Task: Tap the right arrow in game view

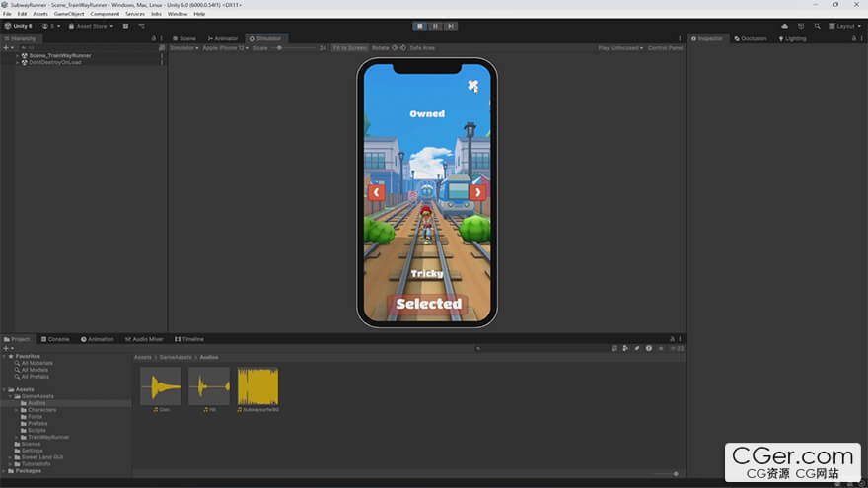Action: pyautogui.click(x=477, y=192)
